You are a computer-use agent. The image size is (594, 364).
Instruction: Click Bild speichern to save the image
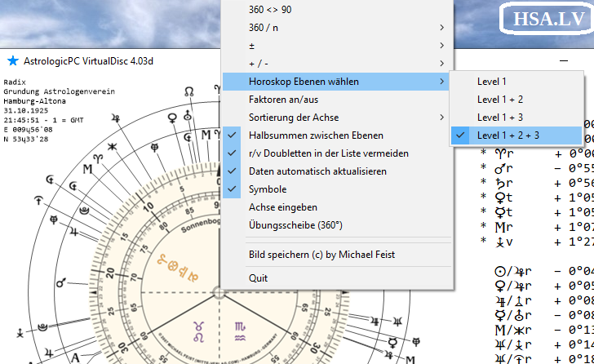[321, 255]
